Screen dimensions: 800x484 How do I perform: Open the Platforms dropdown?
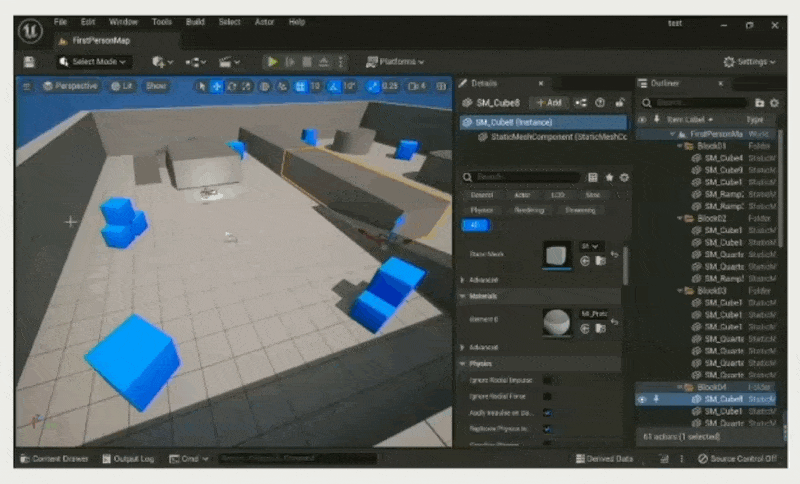(x=394, y=62)
